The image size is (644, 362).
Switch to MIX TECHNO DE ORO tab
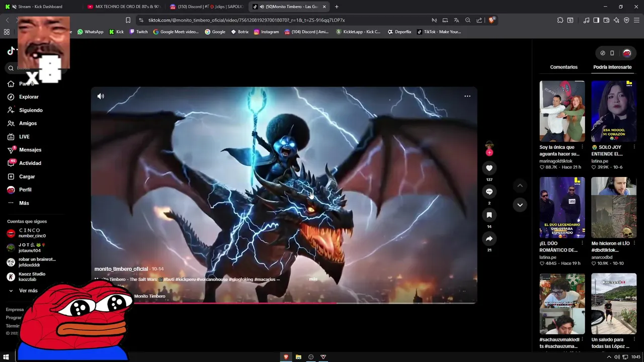point(123,7)
